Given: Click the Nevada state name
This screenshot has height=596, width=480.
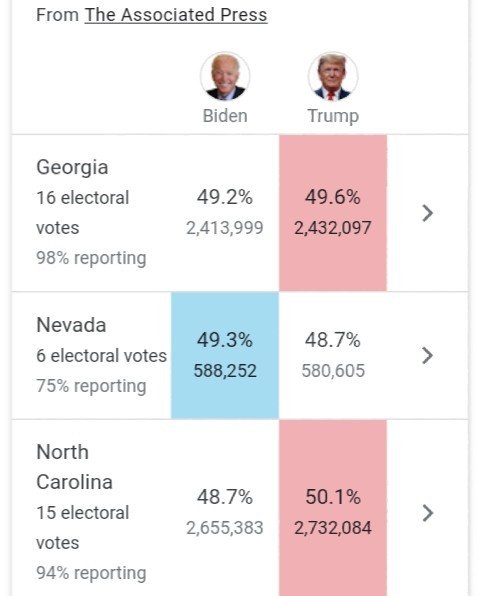Looking at the screenshot, I should pyautogui.click(x=71, y=325).
